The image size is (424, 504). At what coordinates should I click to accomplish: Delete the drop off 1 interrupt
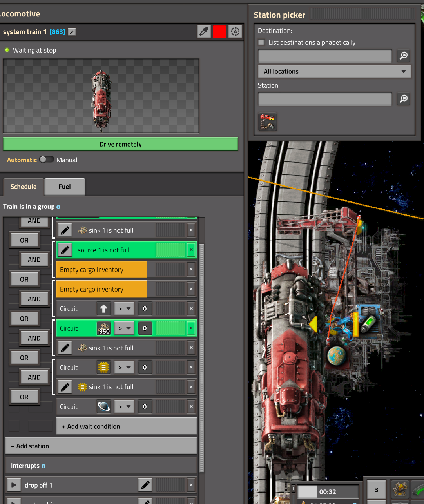pyautogui.click(x=191, y=485)
